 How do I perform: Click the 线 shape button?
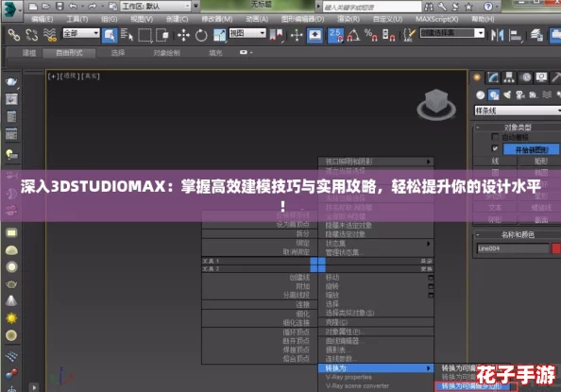tap(495, 162)
